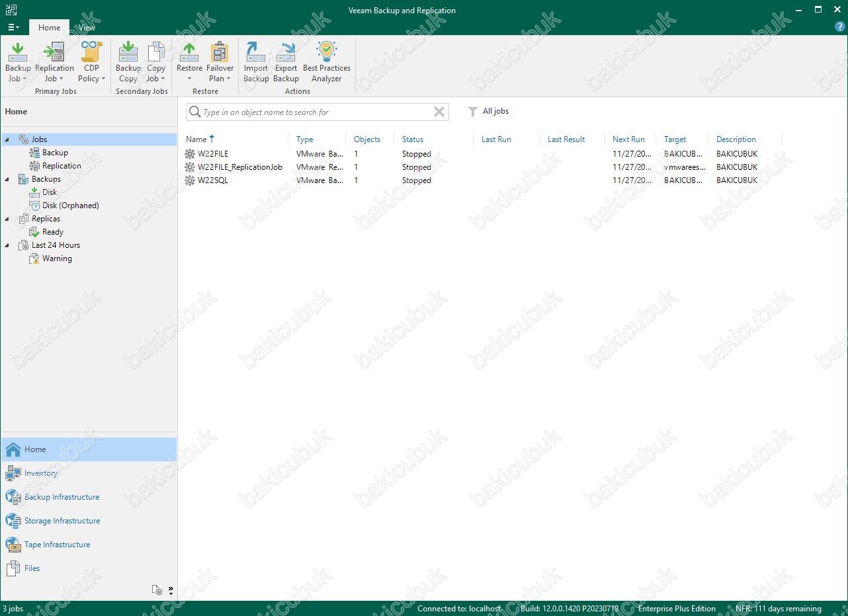Image resolution: width=848 pixels, height=616 pixels.
Task: Click '3 jobs' in status bar
Action: point(13,609)
